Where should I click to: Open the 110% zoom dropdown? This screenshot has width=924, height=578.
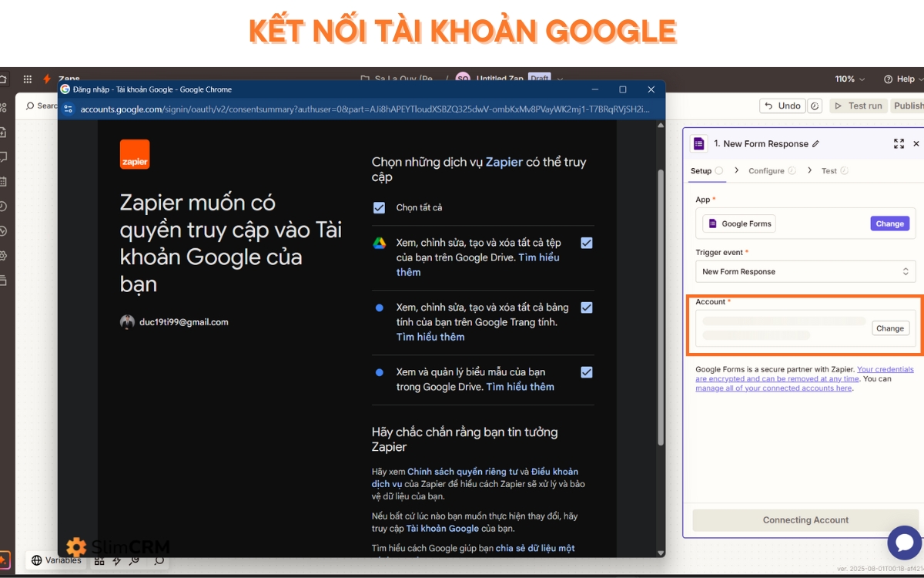pyautogui.click(x=850, y=79)
